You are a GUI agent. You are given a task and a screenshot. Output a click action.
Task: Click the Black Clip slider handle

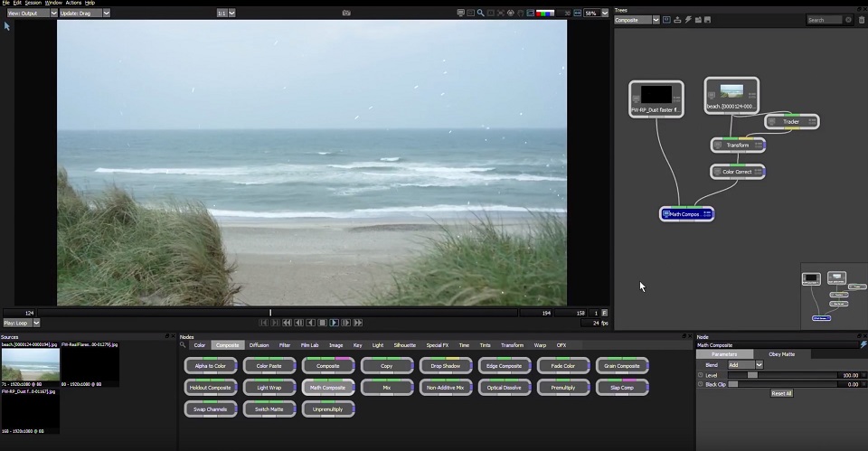[x=733, y=384]
